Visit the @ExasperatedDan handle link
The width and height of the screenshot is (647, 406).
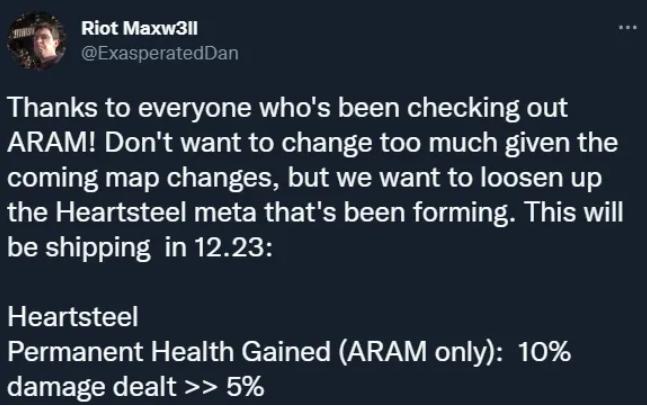(x=157, y=52)
